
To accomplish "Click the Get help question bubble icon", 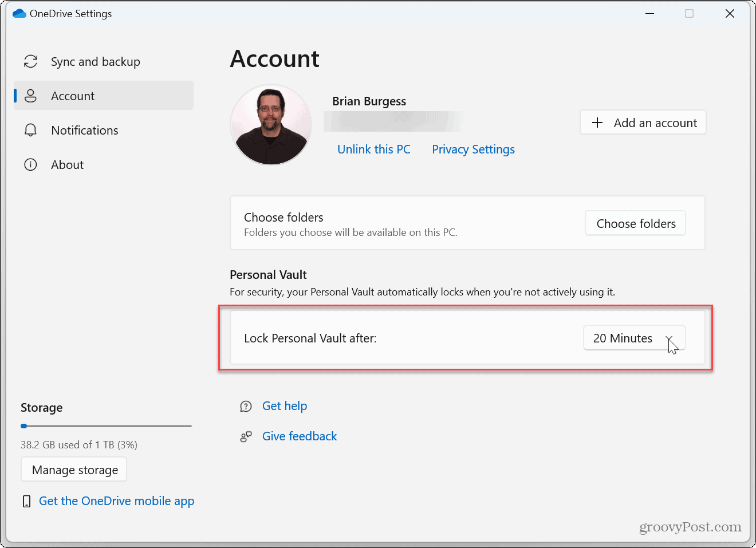I will coord(246,407).
